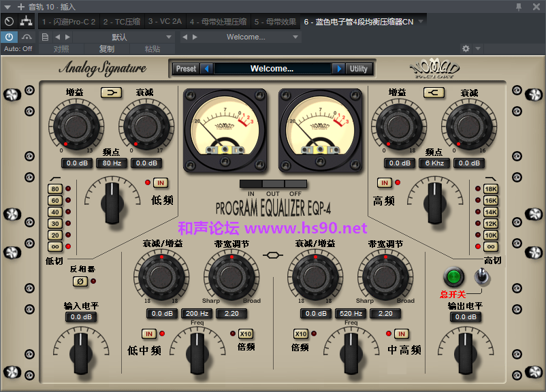
Task: Click the automation curve icon
Action: tap(27, 37)
